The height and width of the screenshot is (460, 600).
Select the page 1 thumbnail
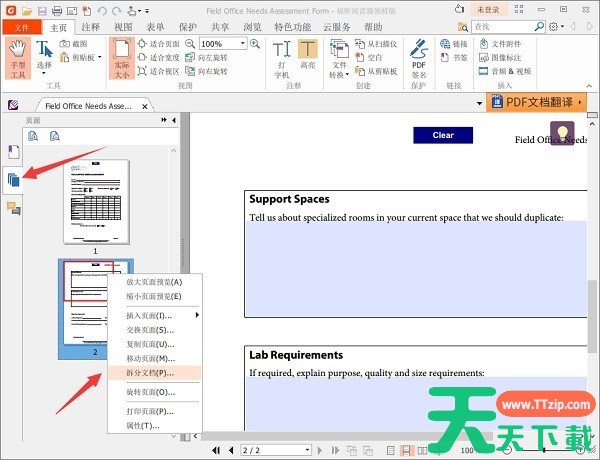coord(95,200)
